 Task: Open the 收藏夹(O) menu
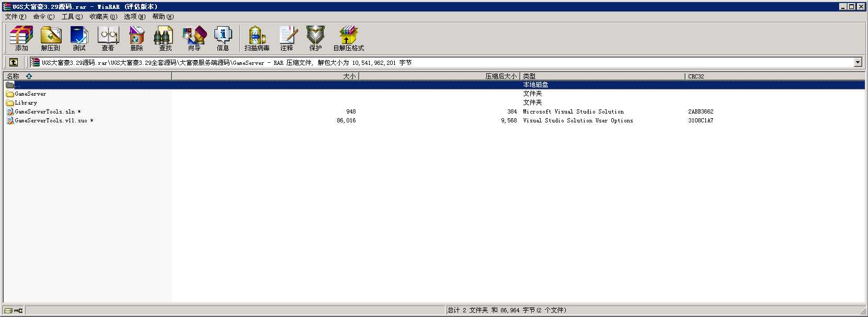(x=103, y=17)
